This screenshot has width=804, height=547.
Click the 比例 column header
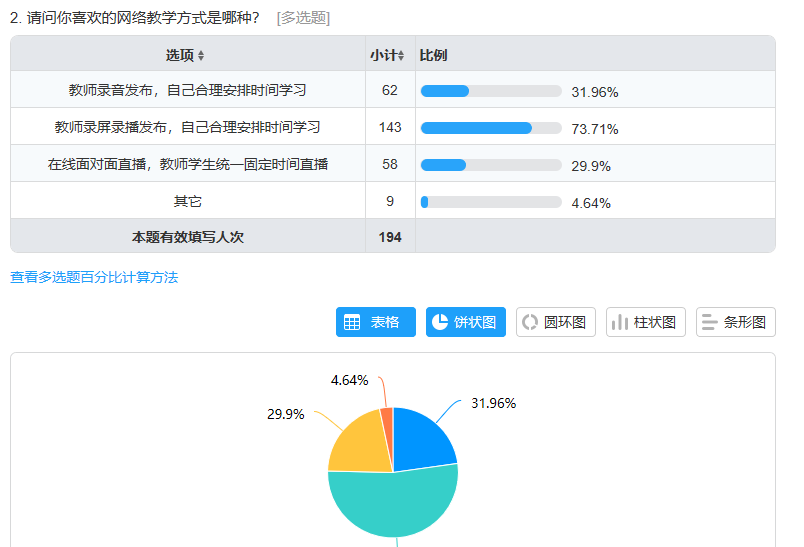[x=433, y=55]
